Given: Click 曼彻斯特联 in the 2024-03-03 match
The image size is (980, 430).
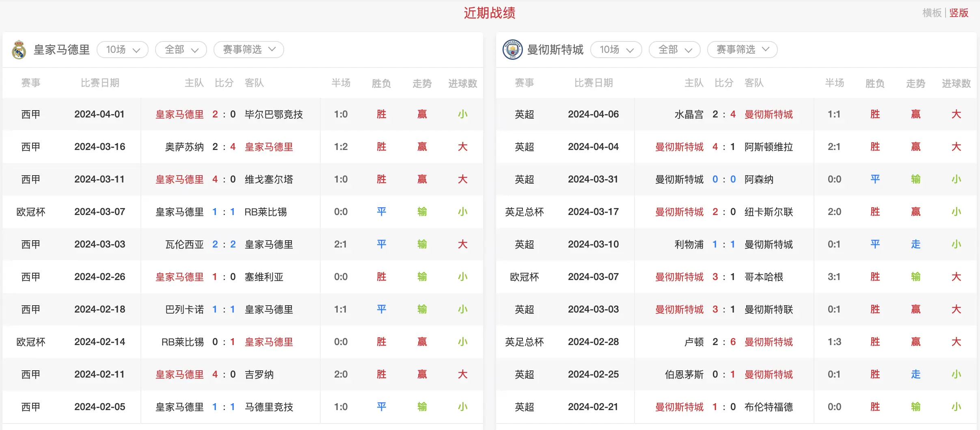Looking at the screenshot, I should pyautogui.click(x=768, y=309).
